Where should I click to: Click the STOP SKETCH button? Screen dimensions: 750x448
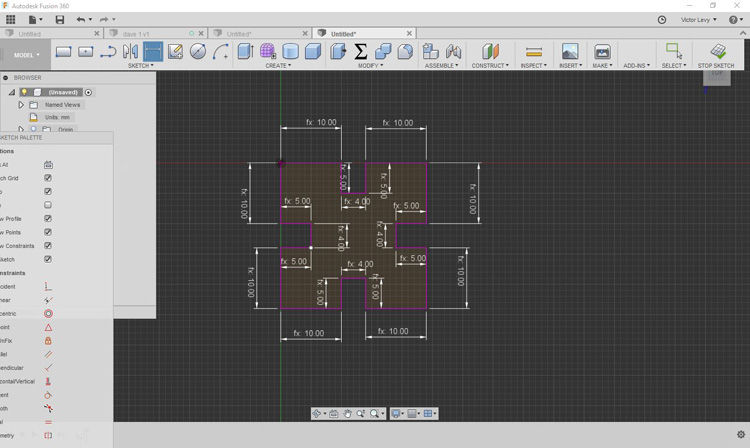716,55
